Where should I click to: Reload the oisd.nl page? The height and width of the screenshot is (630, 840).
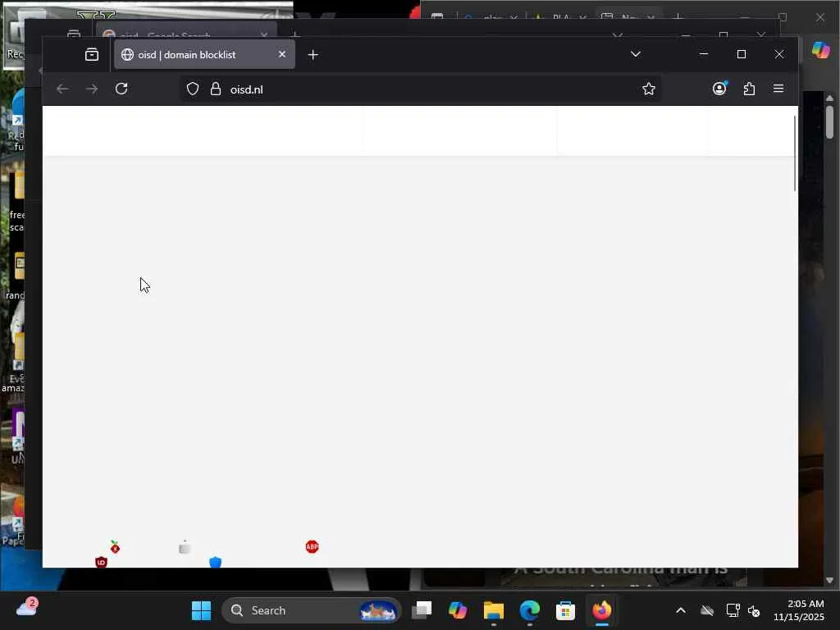click(x=121, y=89)
